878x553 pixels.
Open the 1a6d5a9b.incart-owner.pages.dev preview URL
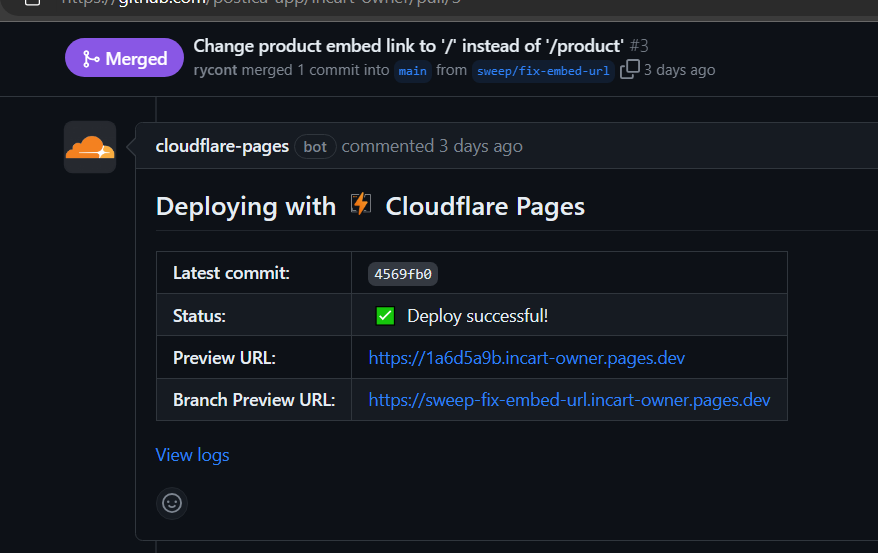point(526,358)
